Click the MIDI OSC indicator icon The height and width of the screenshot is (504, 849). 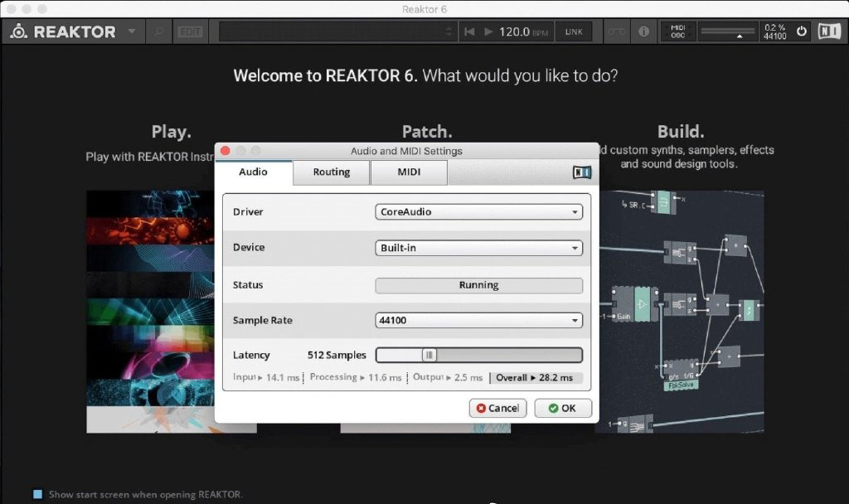(x=677, y=31)
